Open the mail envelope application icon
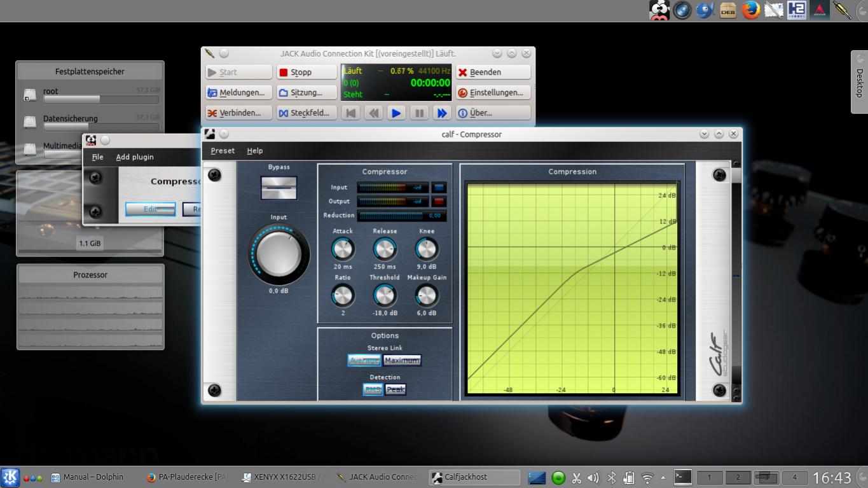Viewport: 868px width, 488px height. [774, 10]
